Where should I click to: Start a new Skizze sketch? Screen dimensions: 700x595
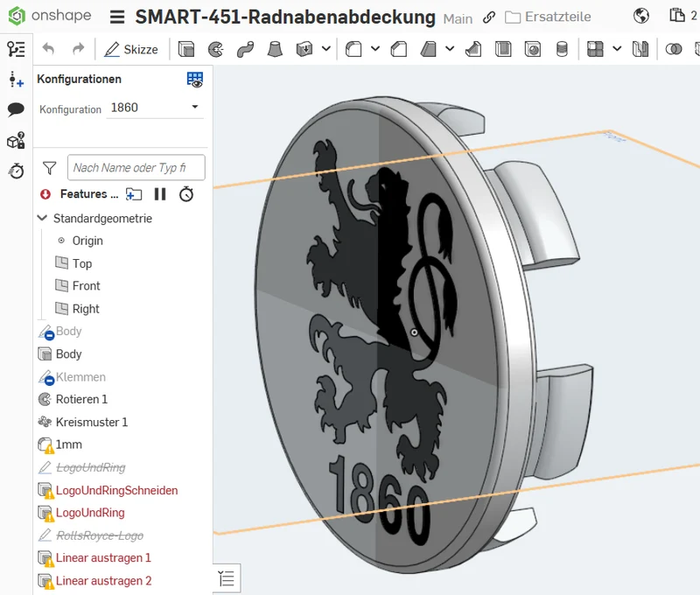[130, 49]
